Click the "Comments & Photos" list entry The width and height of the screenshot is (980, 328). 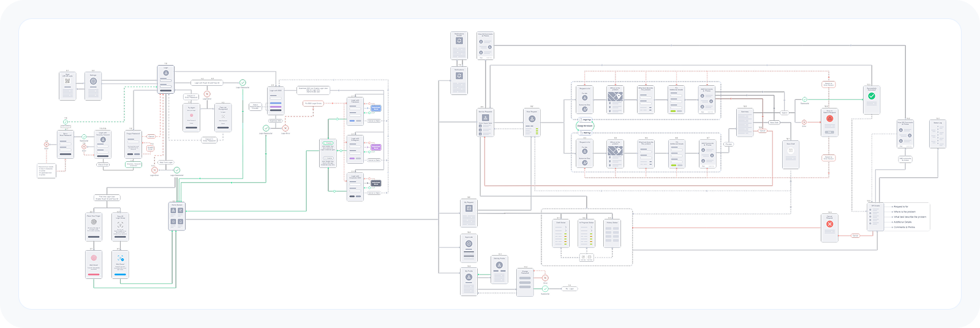[x=904, y=227]
